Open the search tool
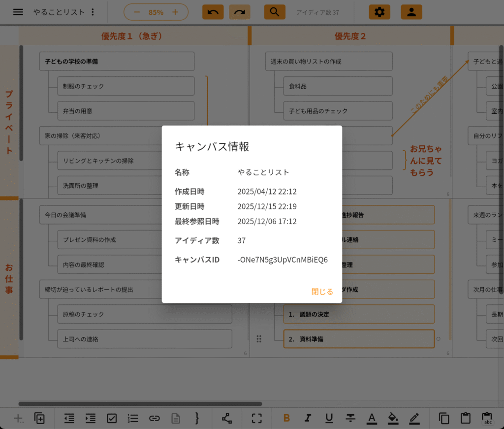Viewport: 504px width, 429px height. 275,11
